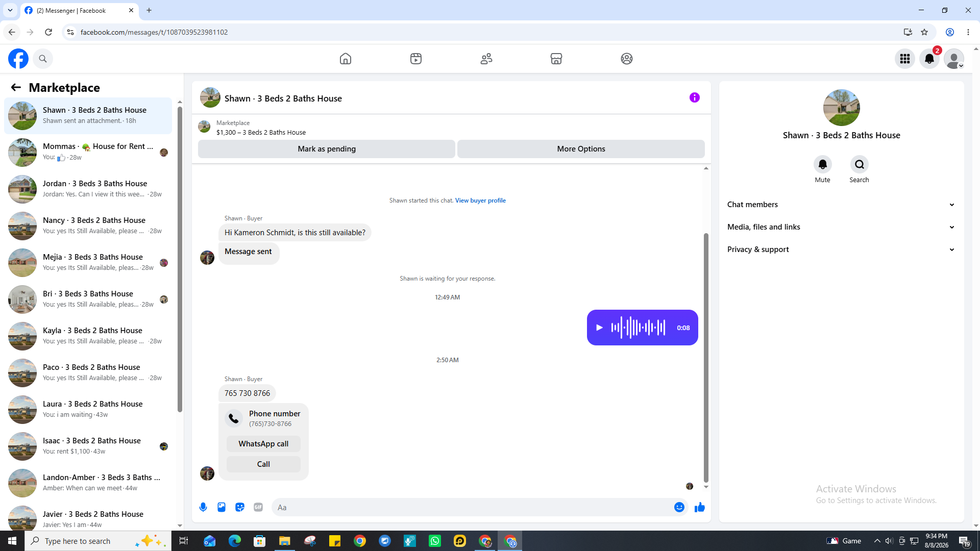The height and width of the screenshot is (551, 980).
Task: Click the $1,300 – 3 Beds 2 Baths House listing
Action: [x=261, y=132]
